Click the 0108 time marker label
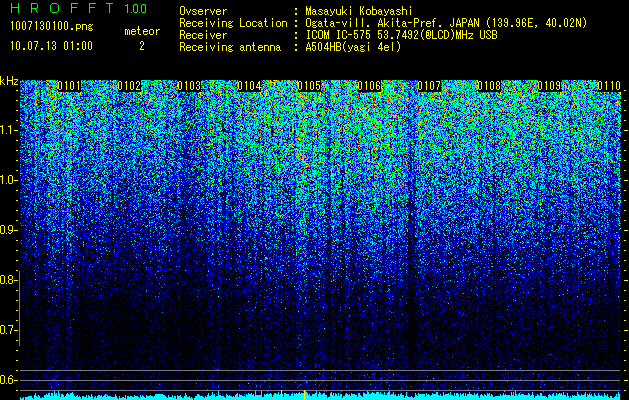This screenshot has width=629, height=400. coord(489,86)
